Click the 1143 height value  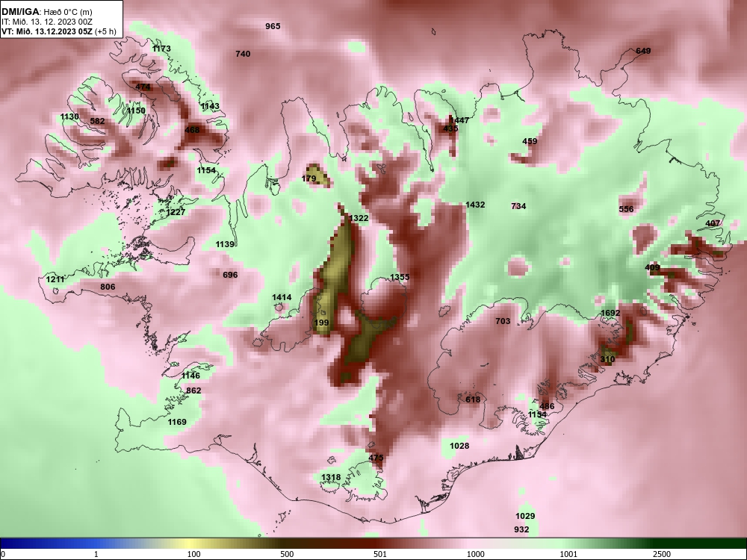(210, 106)
